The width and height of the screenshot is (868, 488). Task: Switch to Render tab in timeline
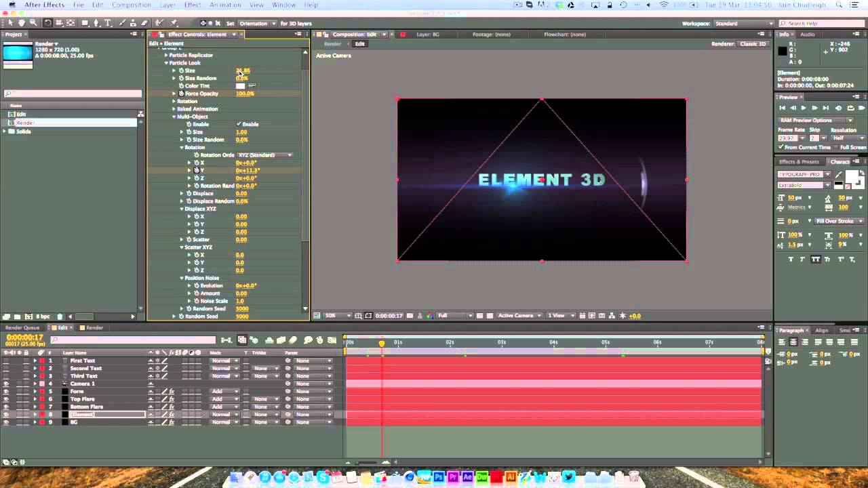click(x=94, y=327)
